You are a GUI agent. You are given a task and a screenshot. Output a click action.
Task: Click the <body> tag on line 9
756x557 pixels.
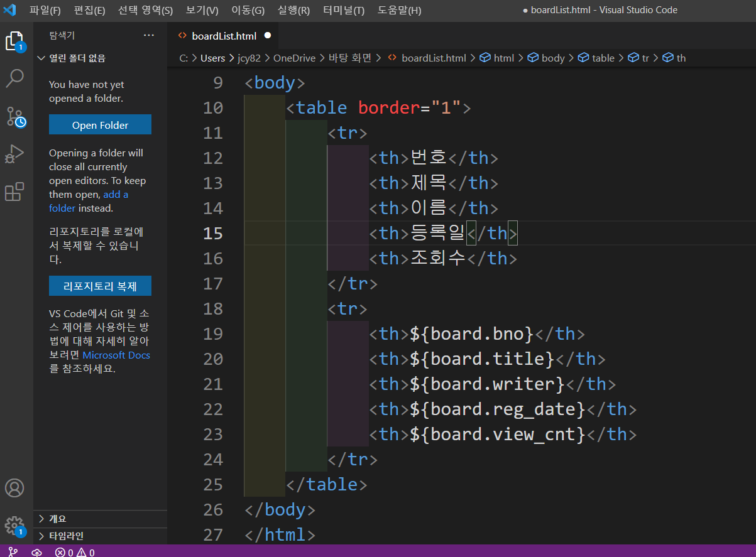(275, 82)
